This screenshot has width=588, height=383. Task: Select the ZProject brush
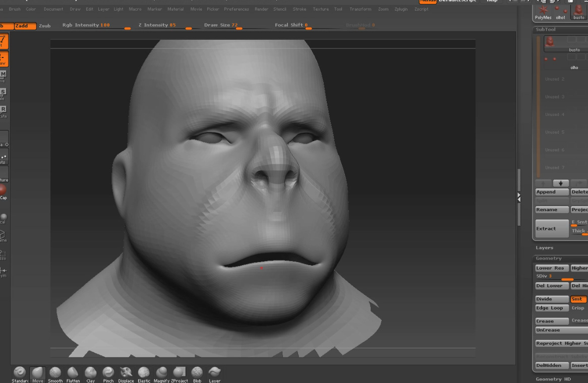click(x=179, y=373)
